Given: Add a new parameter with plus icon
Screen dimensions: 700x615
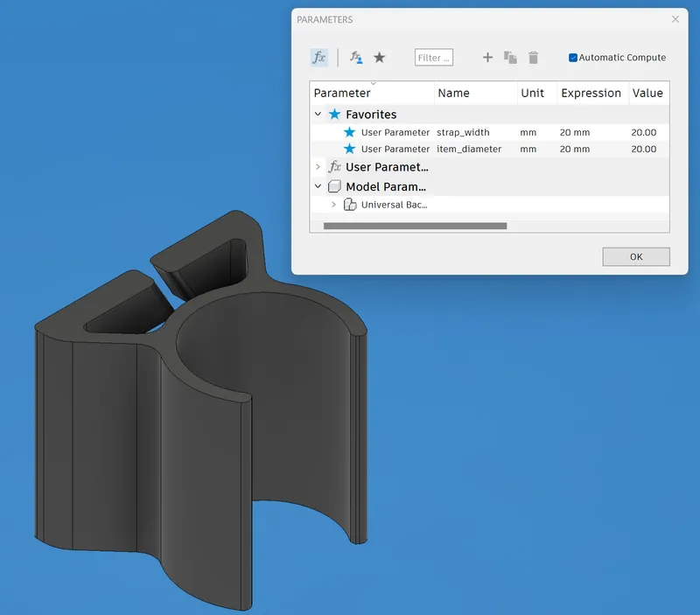Looking at the screenshot, I should coord(488,58).
